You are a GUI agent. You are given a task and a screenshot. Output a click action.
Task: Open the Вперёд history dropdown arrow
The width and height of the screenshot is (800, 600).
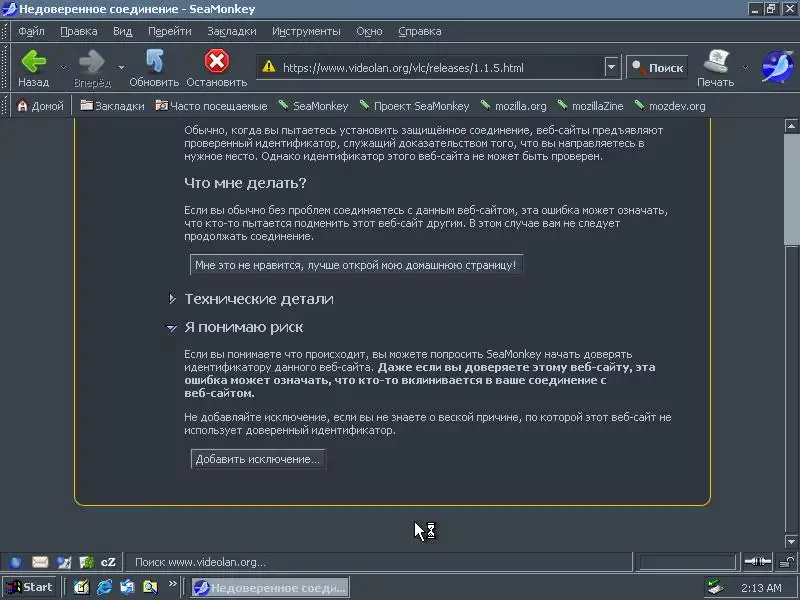[x=121, y=67]
